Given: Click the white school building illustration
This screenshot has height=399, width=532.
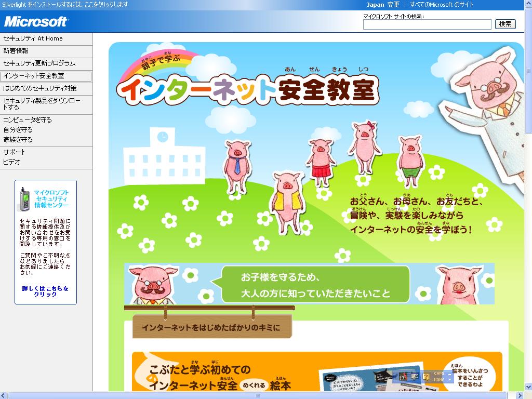Looking at the screenshot, I should click(164, 156).
